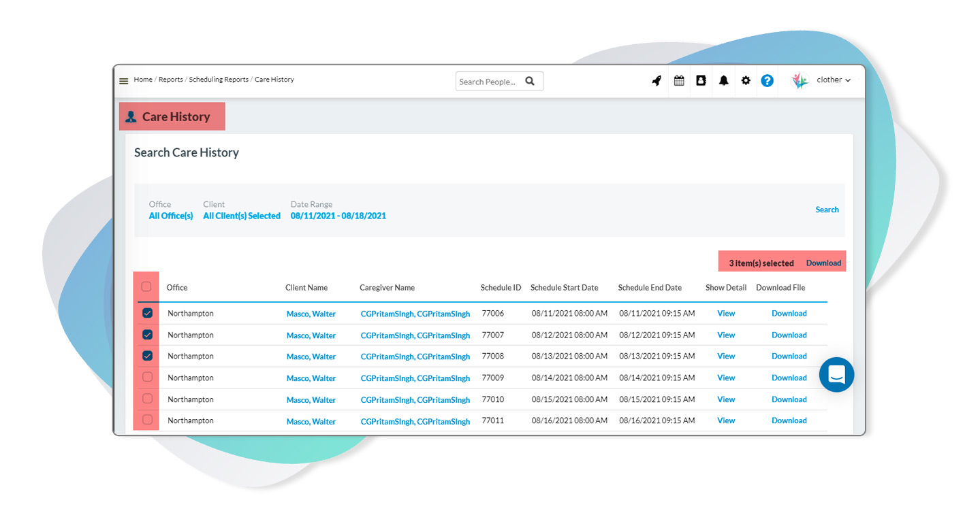Open the All Office(s) filter
The width and height of the screenshot is (980, 513).
tap(171, 216)
